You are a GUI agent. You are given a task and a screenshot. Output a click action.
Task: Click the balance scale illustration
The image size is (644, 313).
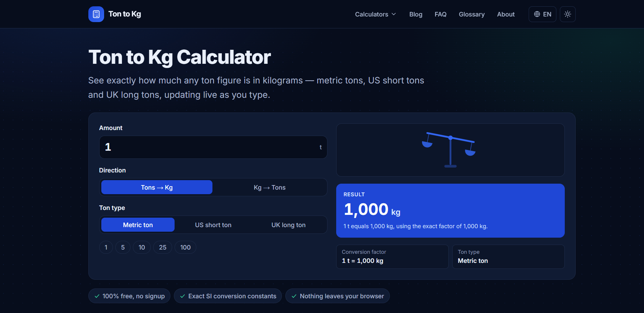click(450, 150)
